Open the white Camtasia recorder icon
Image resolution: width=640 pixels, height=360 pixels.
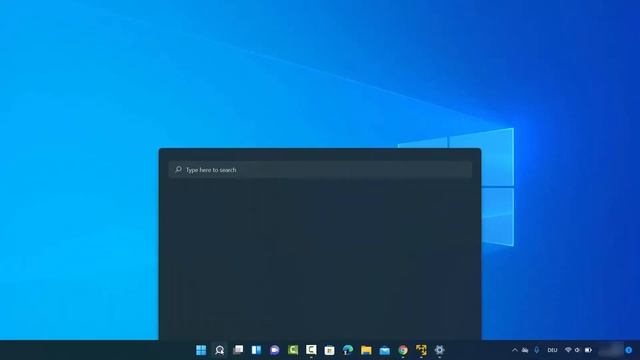coord(311,350)
